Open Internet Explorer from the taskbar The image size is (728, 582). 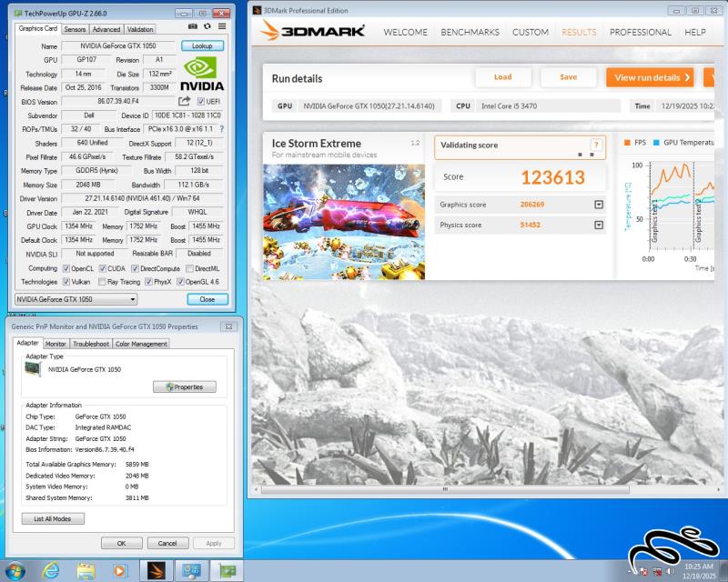[51, 570]
